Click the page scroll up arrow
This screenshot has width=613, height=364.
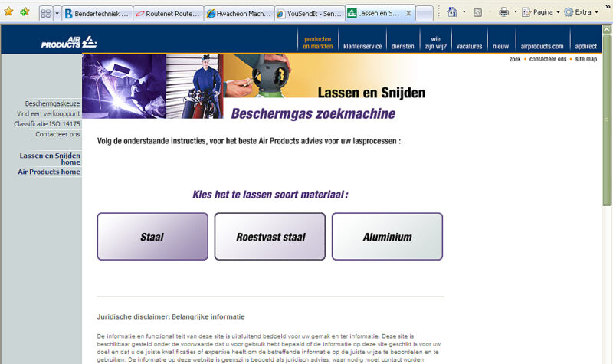pos(607,29)
